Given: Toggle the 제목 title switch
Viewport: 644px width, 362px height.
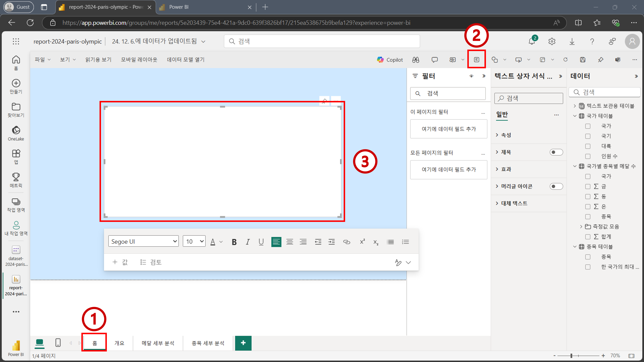Looking at the screenshot, I should (556, 152).
